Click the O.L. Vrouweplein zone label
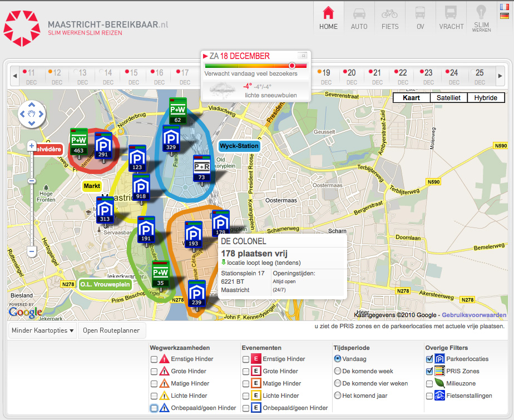The width and height of the screenshot is (514, 420). 105,284
